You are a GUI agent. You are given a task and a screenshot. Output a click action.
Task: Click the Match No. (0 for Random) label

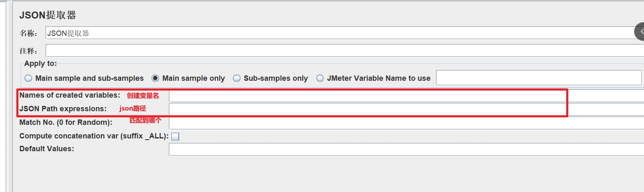[x=66, y=122]
